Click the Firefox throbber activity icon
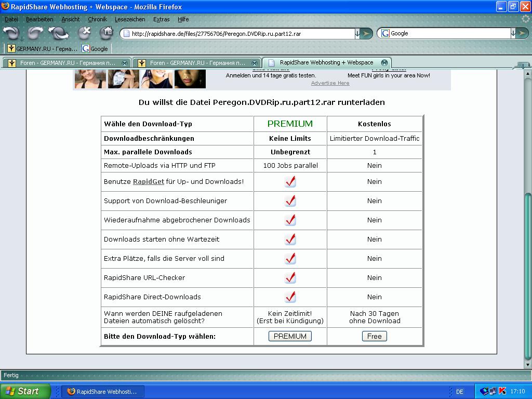 click(x=525, y=19)
